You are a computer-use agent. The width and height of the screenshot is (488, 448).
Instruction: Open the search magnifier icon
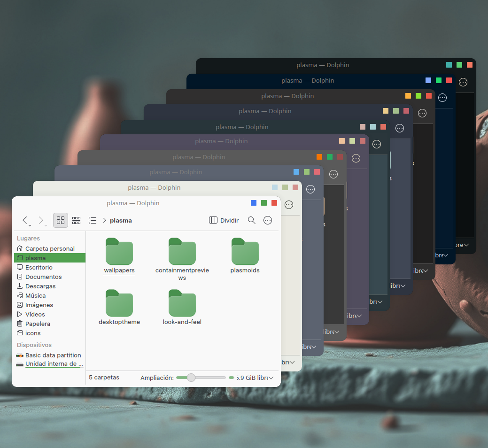pos(251,220)
